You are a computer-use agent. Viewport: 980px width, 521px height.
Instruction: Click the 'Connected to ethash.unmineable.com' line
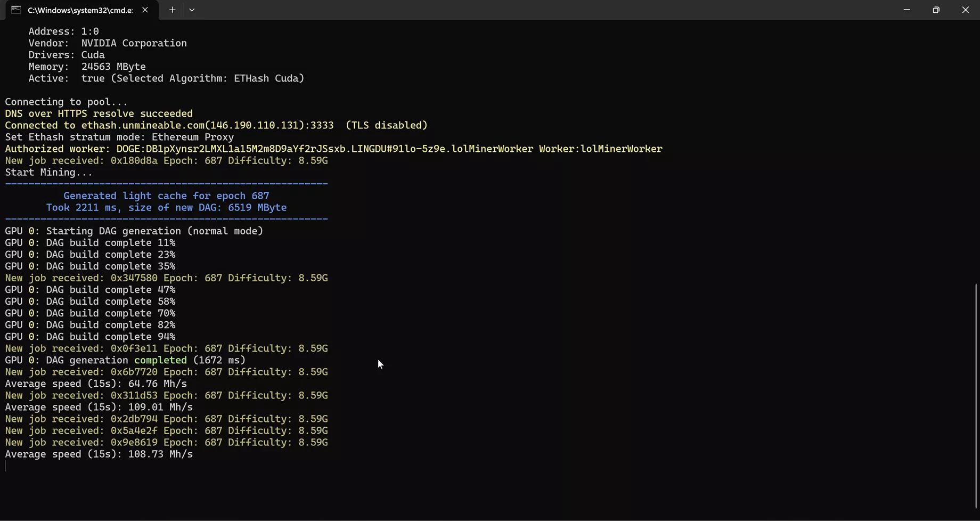216,125
